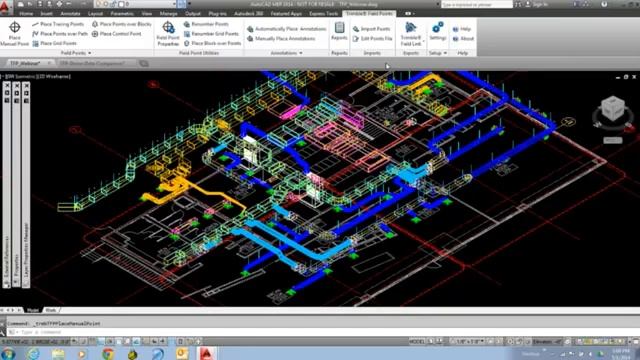640x360 pixels.
Task: Click the new drawing tab plus button
Action: pos(144,63)
